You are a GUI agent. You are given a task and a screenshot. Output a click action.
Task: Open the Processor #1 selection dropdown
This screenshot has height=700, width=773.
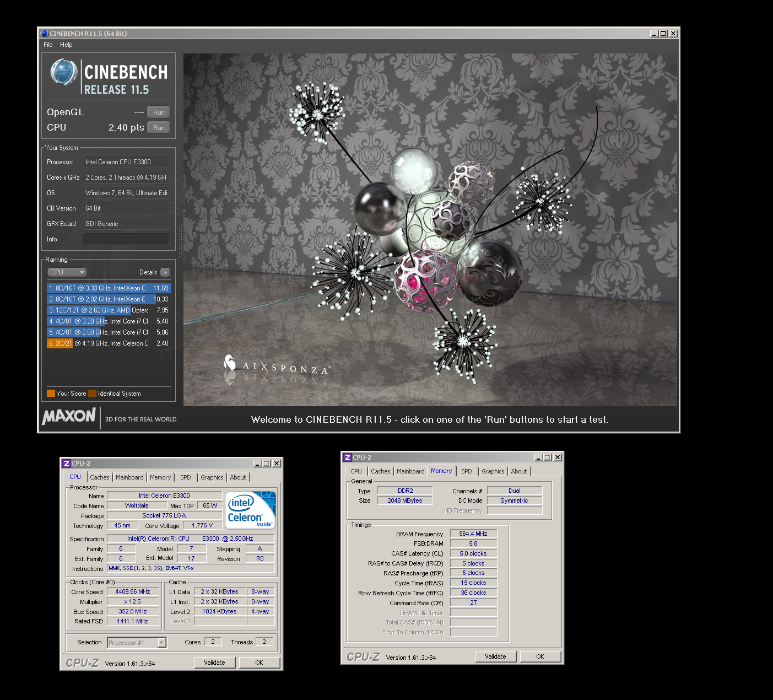pos(137,643)
